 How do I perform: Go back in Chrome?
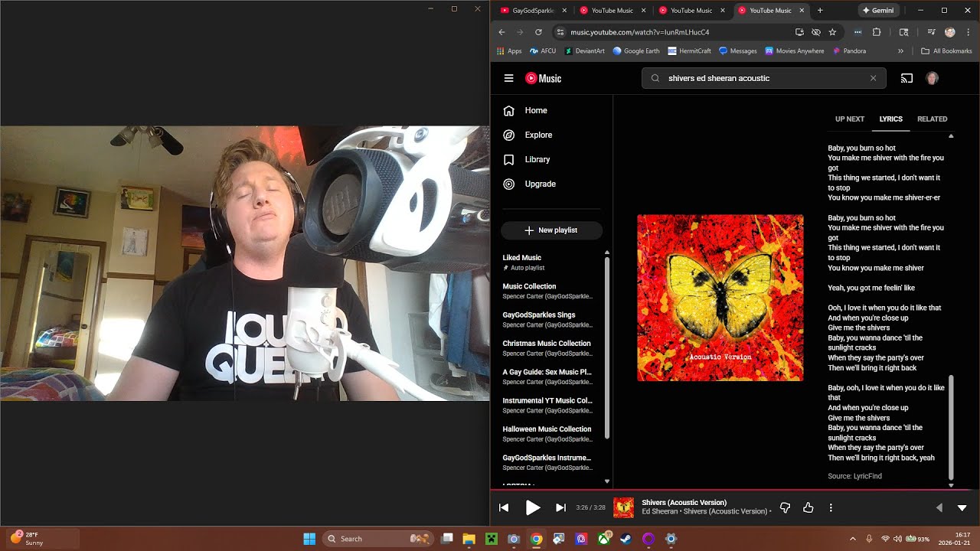click(x=502, y=32)
